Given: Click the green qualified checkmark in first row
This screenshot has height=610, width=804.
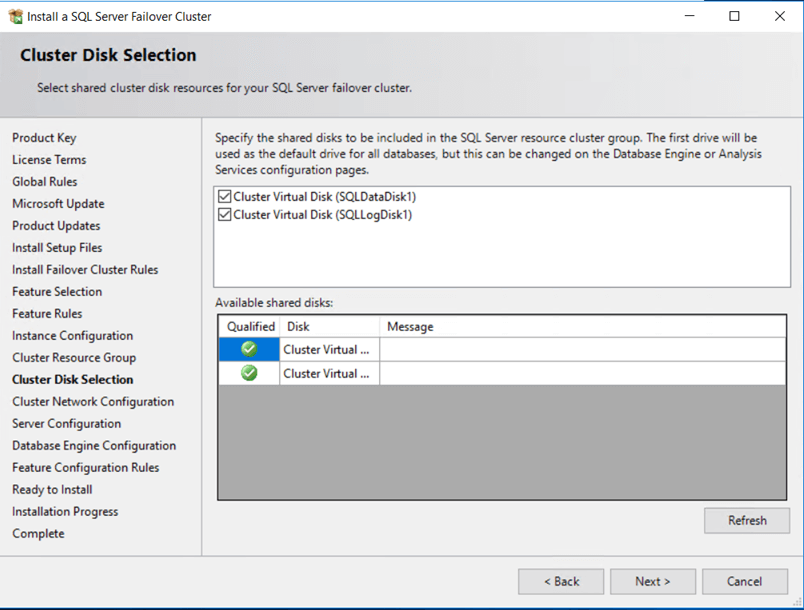Looking at the screenshot, I should coord(249,349).
